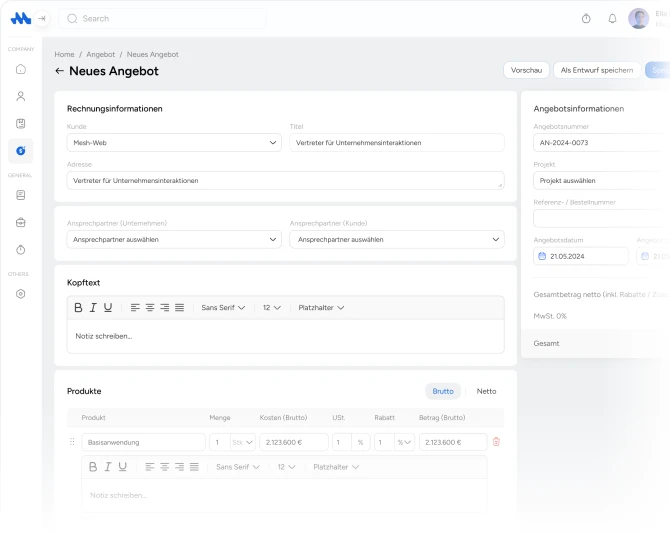Open Sans Serif font dropdown in Kopftext
This screenshot has width=670, height=539.
pos(224,308)
